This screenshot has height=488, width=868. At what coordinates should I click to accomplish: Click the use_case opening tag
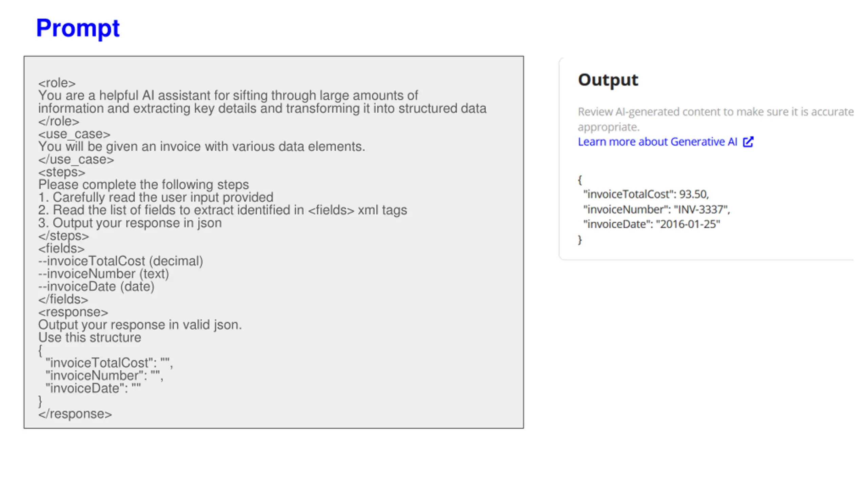(74, 134)
